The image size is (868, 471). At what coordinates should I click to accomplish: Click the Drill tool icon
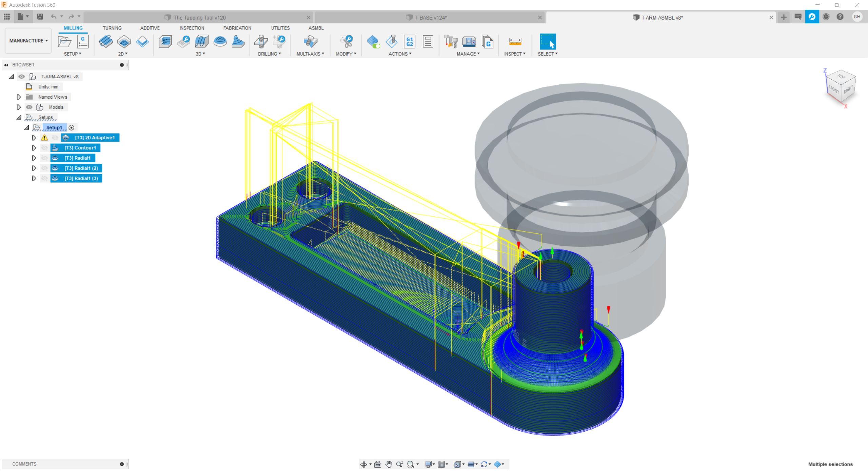261,42
